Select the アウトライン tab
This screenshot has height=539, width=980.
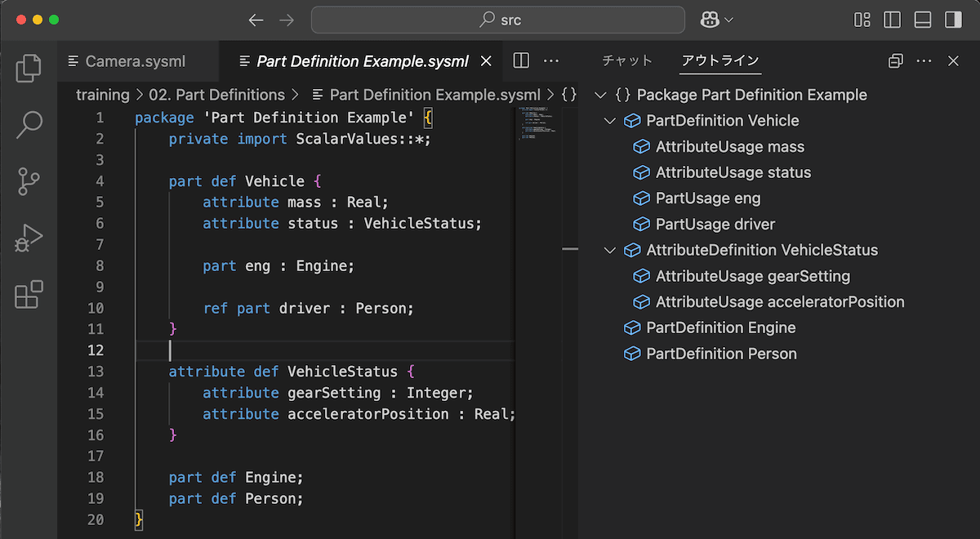(720, 60)
